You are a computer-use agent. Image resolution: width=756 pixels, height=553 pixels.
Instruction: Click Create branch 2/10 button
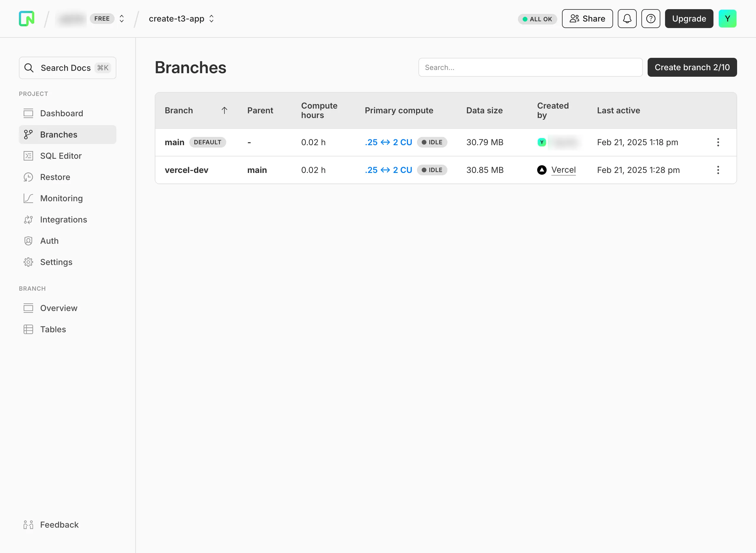[x=692, y=67]
